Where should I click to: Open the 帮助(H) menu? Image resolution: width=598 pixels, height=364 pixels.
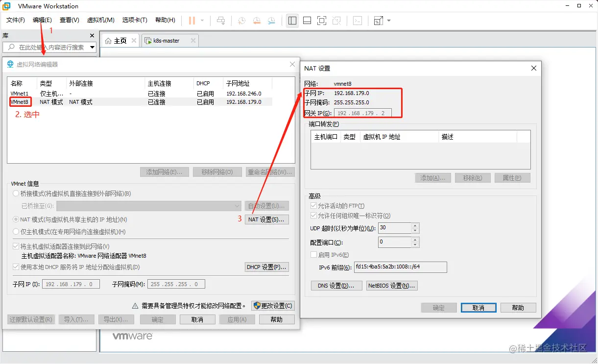(165, 20)
